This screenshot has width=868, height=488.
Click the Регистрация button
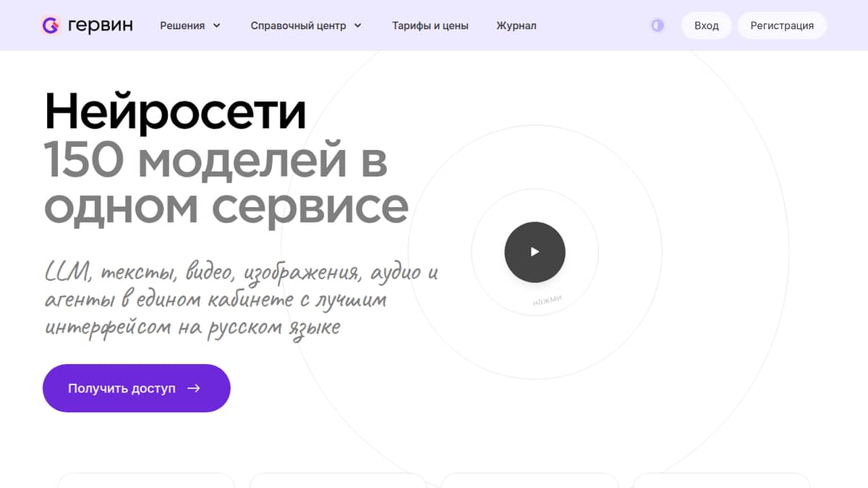[782, 25]
